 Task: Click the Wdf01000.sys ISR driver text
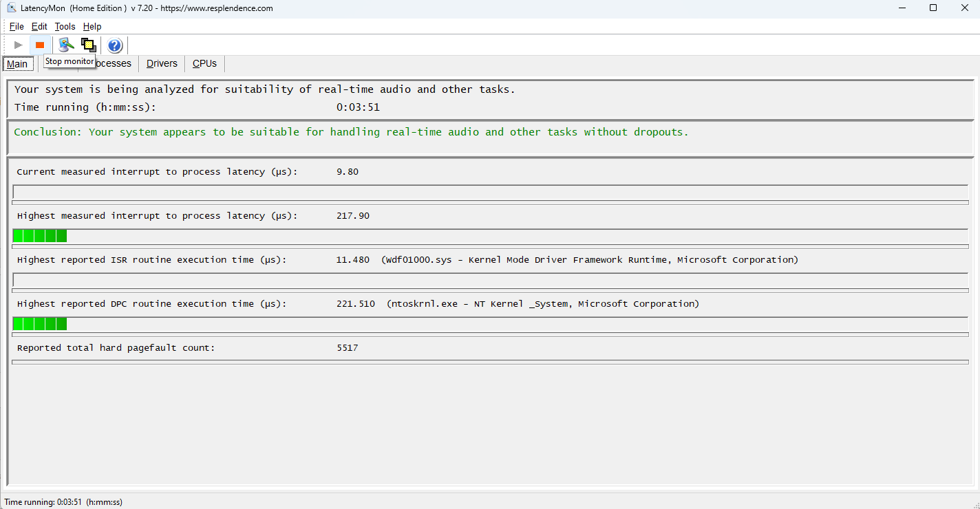(590, 260)
